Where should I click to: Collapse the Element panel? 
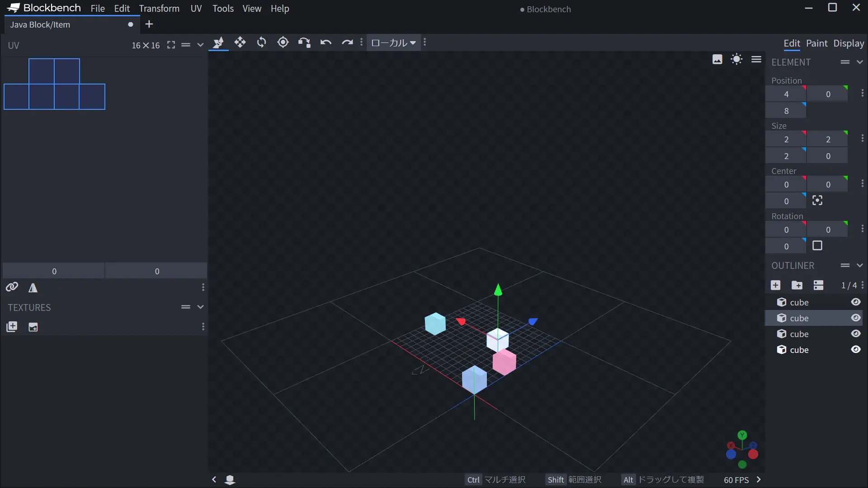[860, 62]
